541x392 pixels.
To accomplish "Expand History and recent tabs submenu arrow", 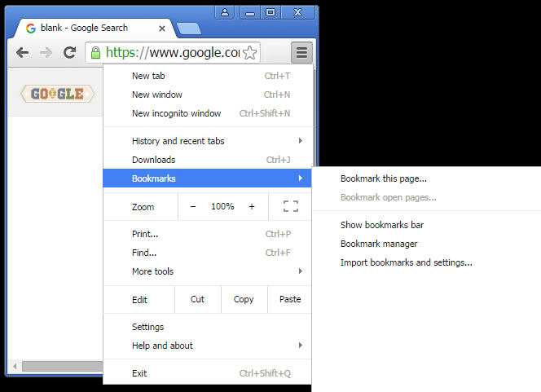I will pyautogui.click(x=301, y=141).
